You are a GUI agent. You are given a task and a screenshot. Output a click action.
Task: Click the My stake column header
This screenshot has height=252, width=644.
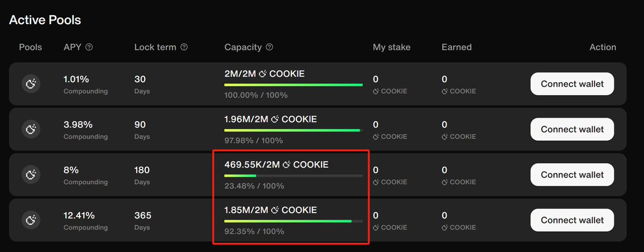[x=392, y=47]
